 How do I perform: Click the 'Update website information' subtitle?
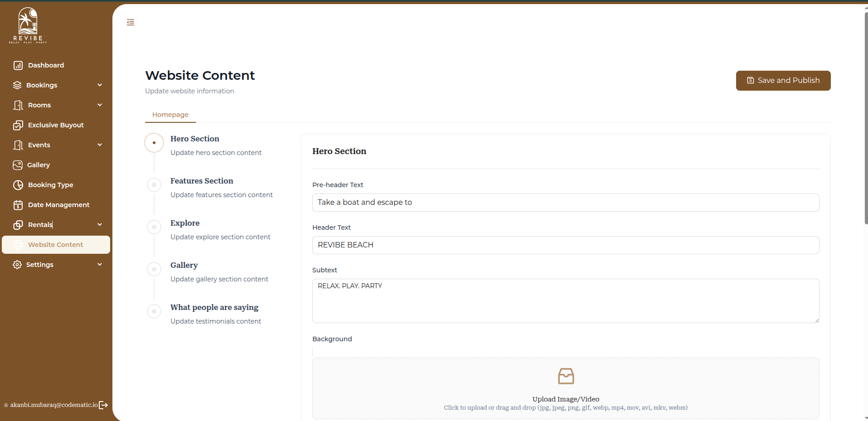(189, 91)
